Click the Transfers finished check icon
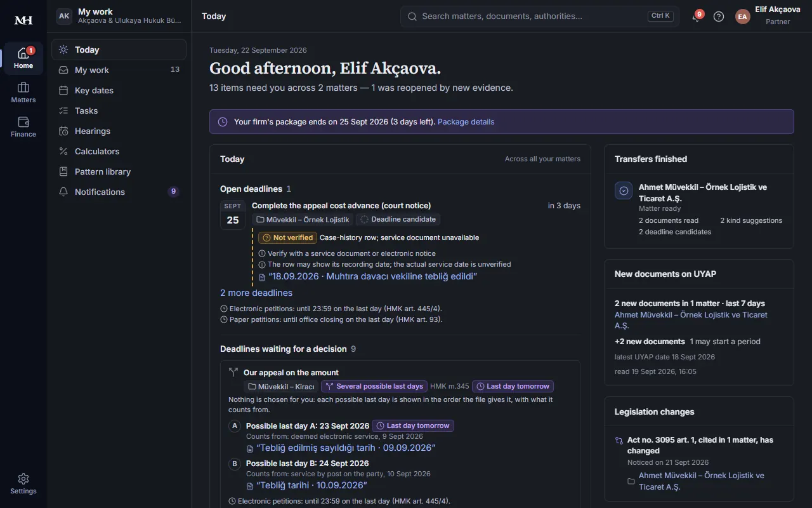This screenshot has height=508, width=812. (x=624, y=190)
